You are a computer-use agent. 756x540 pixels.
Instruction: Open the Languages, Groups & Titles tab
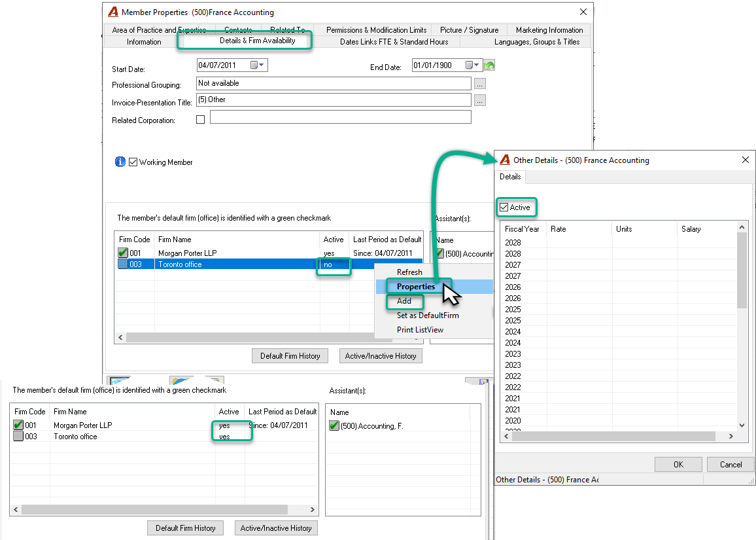(537, 42)
